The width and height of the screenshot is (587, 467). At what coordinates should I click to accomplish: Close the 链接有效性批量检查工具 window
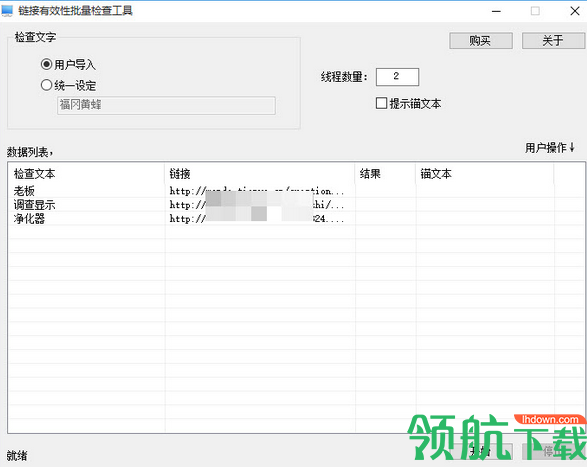pyautogui.click(x=575, y=11)
